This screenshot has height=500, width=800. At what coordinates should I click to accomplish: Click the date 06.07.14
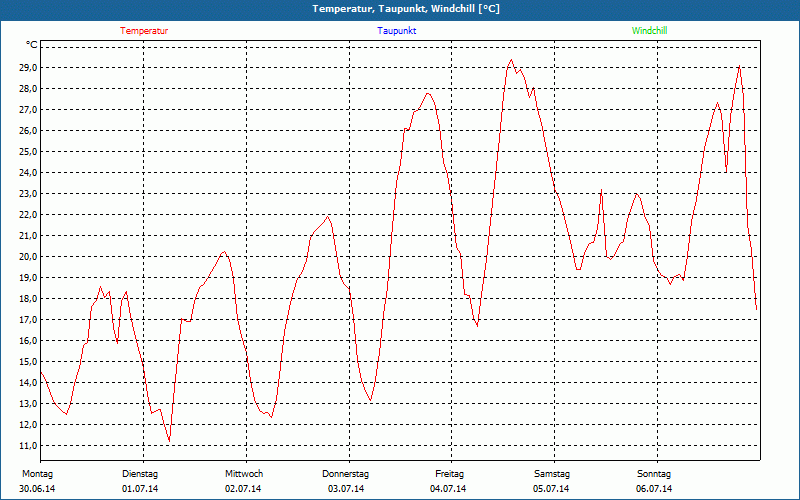tap(654, 489)
